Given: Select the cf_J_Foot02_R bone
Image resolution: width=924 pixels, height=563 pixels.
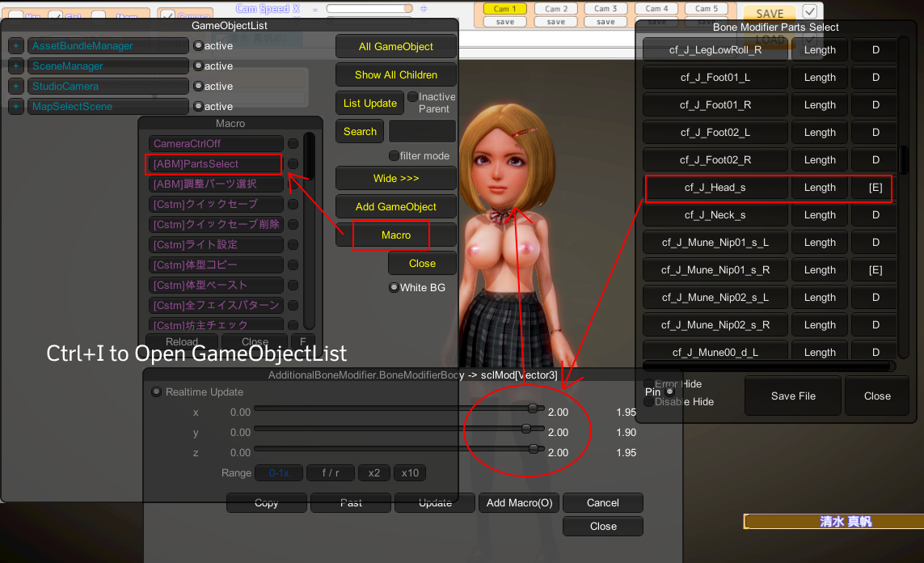Looking at the screenshot, I should (x=715, y=160).
